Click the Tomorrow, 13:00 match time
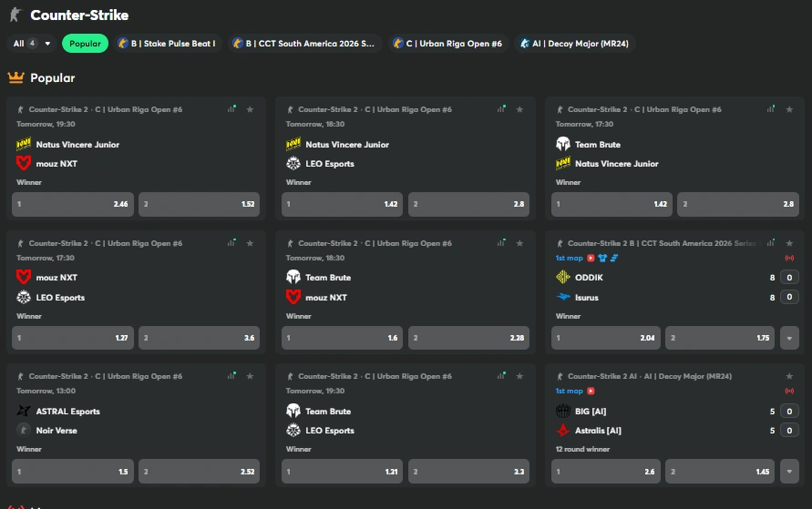Screen dimensions: 812x509 click(46, 391)
